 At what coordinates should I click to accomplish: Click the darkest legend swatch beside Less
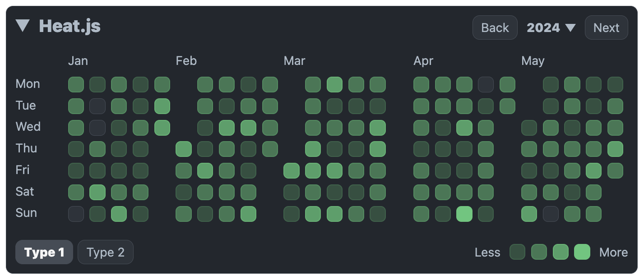coord(517,252)
